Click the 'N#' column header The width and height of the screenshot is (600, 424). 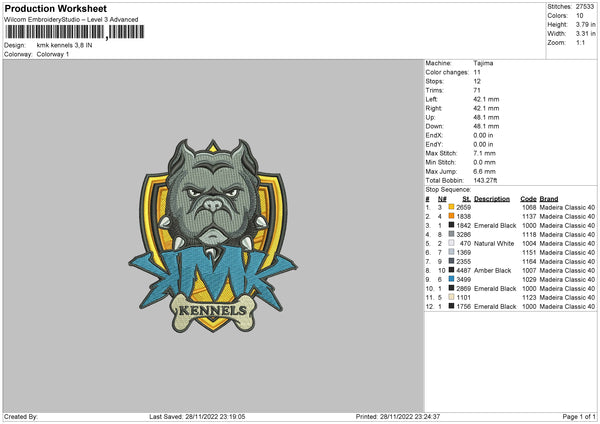pyautogui.click(x=442, y=199)
